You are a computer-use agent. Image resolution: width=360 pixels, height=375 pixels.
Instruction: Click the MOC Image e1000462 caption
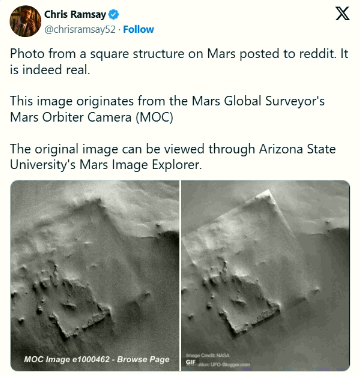pyautogui.click(x=96, y=359)
